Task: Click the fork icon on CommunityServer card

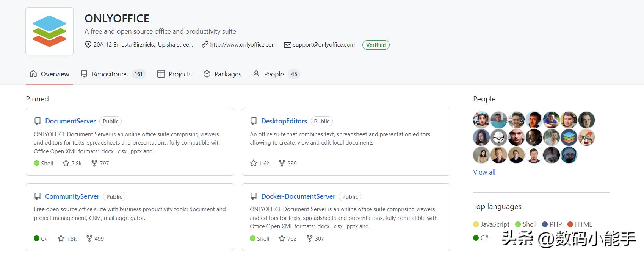Action: pyautogui.click(x=89, y=238)
